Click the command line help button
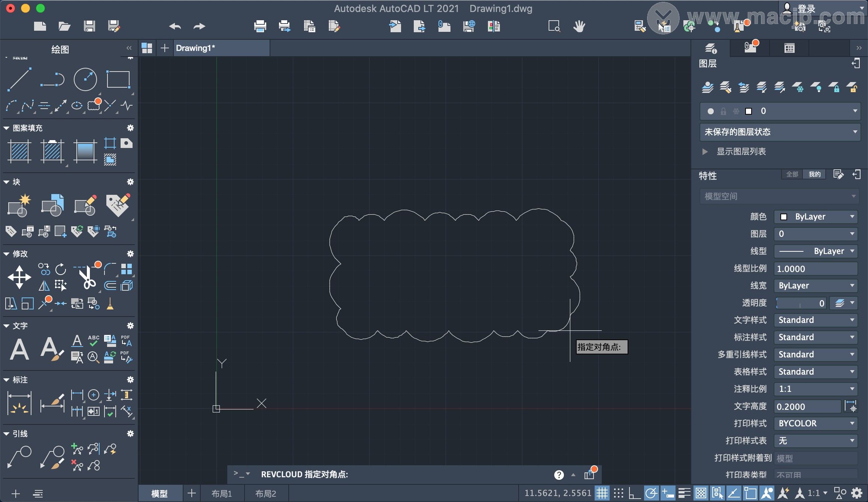This screenshot has width=868, height=502. [559, 475]
